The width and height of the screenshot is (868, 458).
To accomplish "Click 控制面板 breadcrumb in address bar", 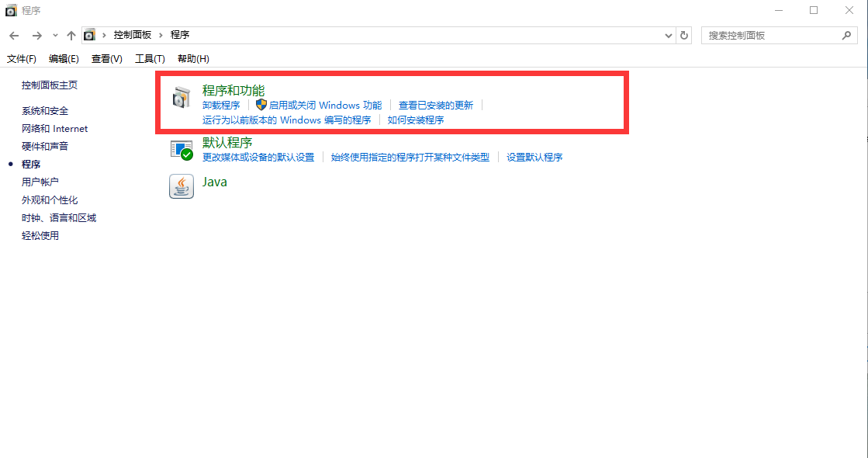I will (133, 35).
